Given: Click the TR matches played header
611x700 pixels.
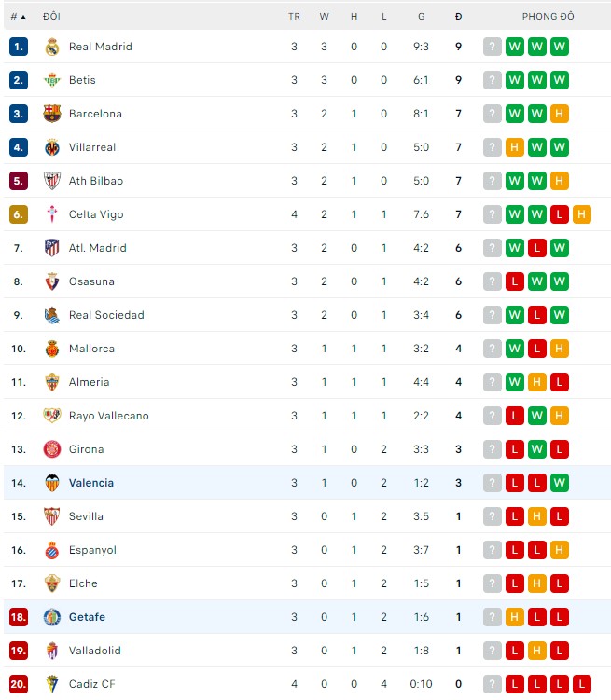Looking at the screenshot, I should [x=294, y=17].
